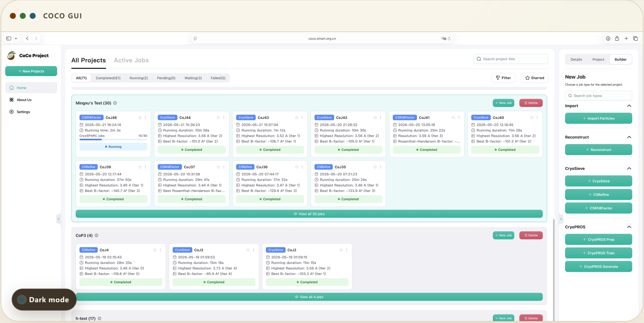Viewport: 644px width, 323px height.
Task: Open the CoJ35 three-dot options menu
Action: 380,167
